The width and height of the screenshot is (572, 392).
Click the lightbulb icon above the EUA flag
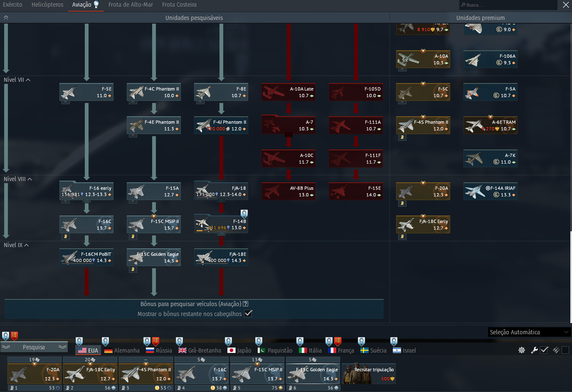pos(79,341)
